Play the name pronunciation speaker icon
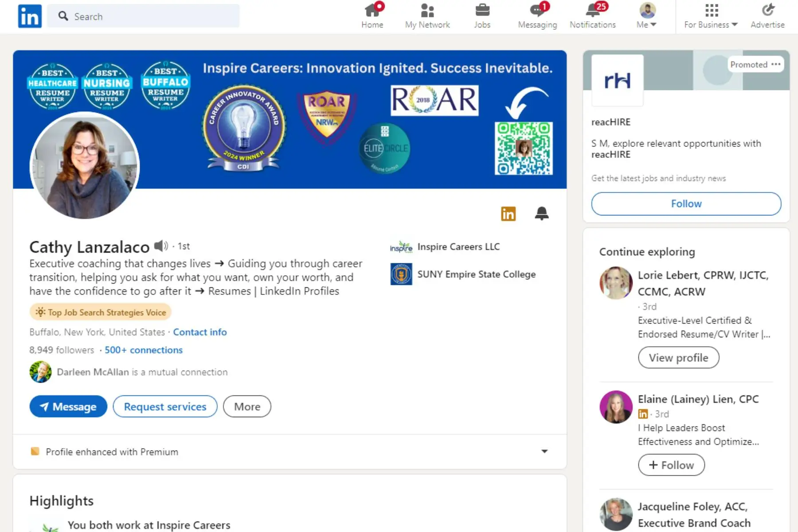Viewport: 798px width, 532px height. [x=161, y=246]
